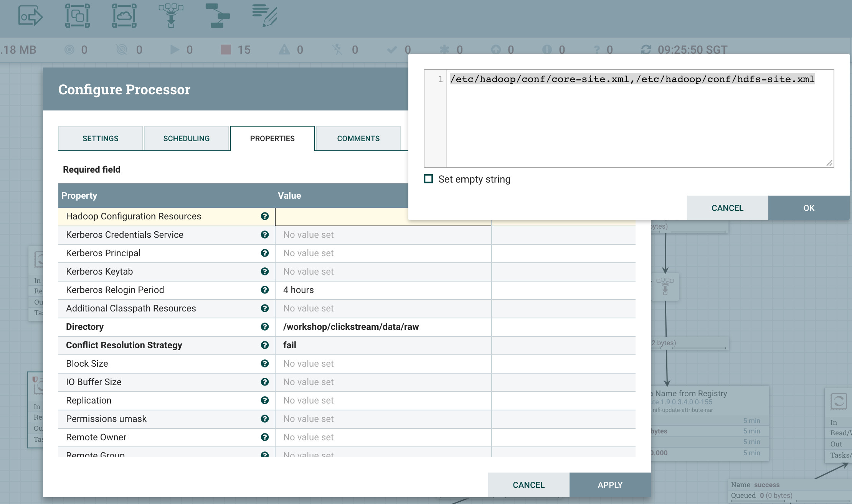Select the Label toolbar icon

coord(265,16)
